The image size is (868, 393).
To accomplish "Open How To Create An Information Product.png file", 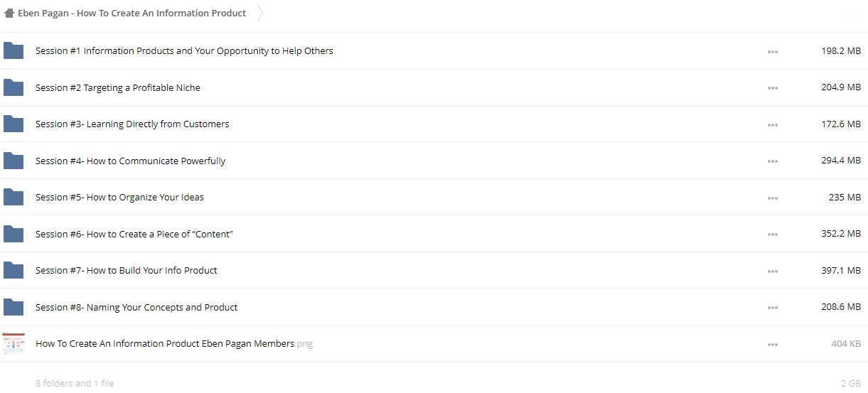I will [x=174, y=344].
